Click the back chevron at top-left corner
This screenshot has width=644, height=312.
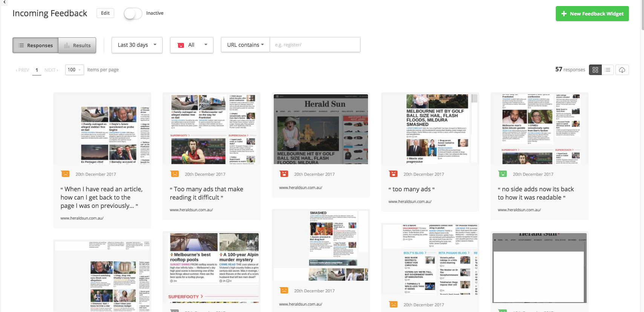(3, 2)
